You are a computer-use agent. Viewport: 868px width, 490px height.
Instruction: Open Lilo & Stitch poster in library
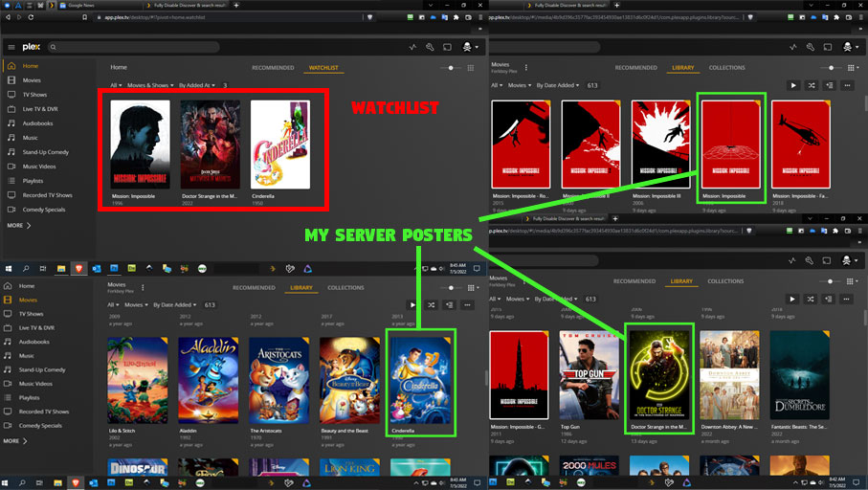point(137,380)
